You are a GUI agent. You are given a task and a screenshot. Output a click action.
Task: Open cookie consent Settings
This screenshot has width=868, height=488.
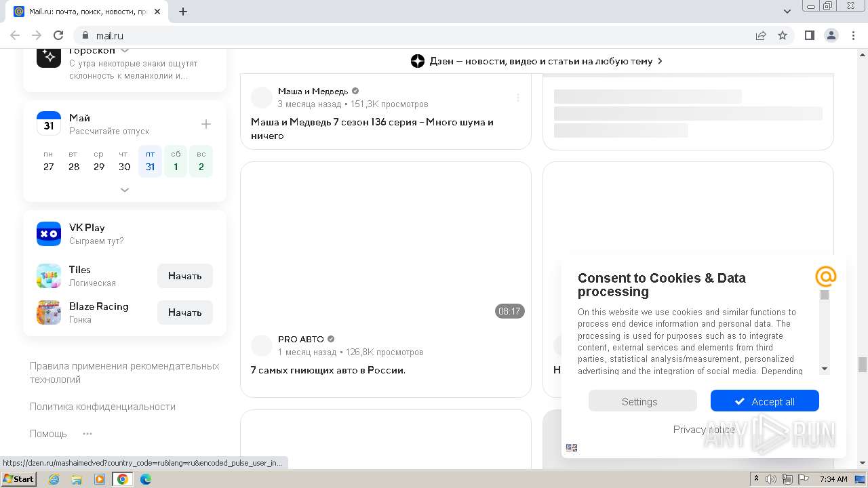point(642,401)
